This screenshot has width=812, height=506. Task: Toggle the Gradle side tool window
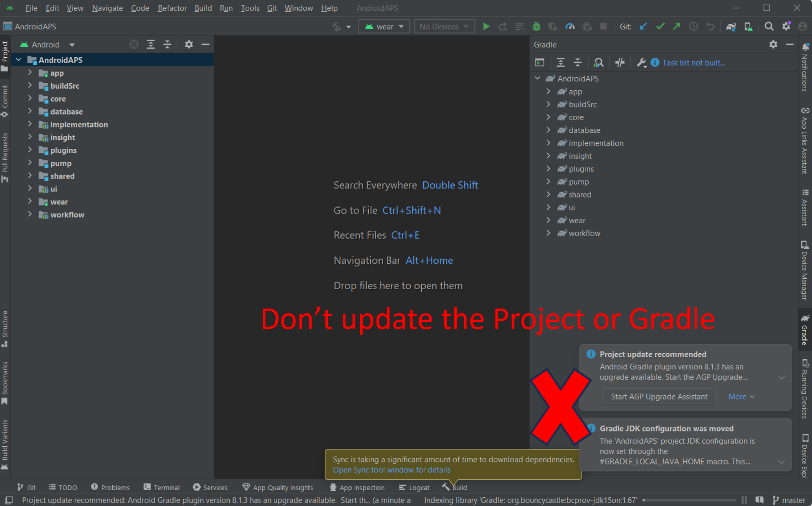click(x=805, y=329)
